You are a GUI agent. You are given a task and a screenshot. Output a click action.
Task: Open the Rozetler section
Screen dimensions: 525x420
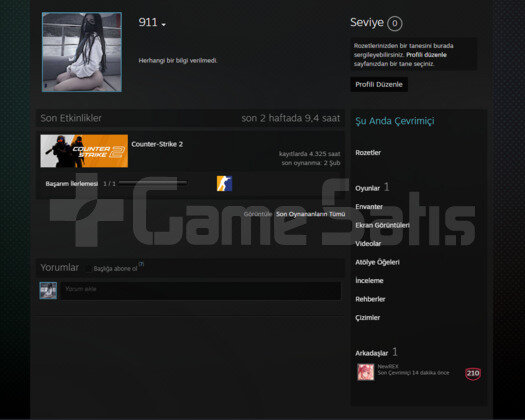368,153
